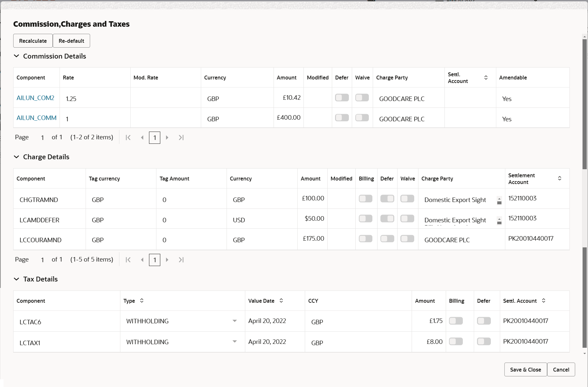Click stepper on CHGTRAMND Charge Party field
Screen dimensions: 588x387
pyautogui.click(x=499, y=200)
